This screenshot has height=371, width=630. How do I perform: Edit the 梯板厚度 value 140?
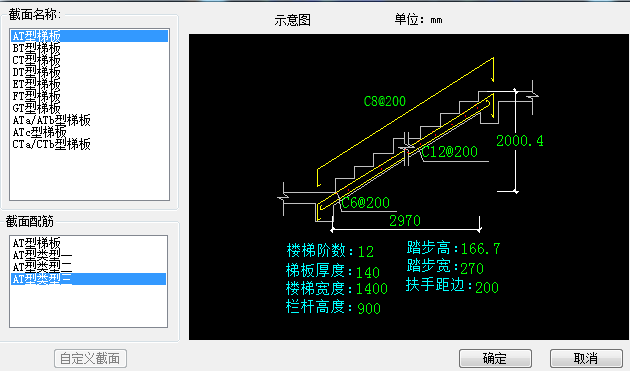coord(368,273)
